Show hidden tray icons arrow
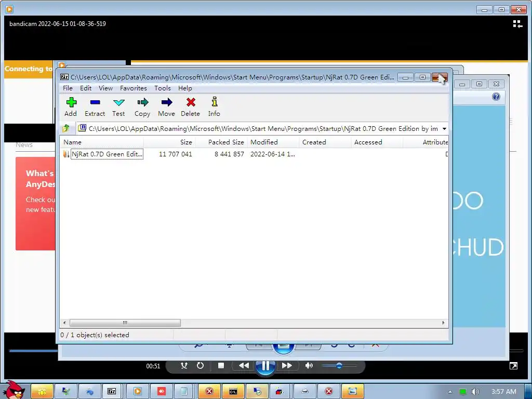This screenshot has height=399, width=532. (450, 392)
